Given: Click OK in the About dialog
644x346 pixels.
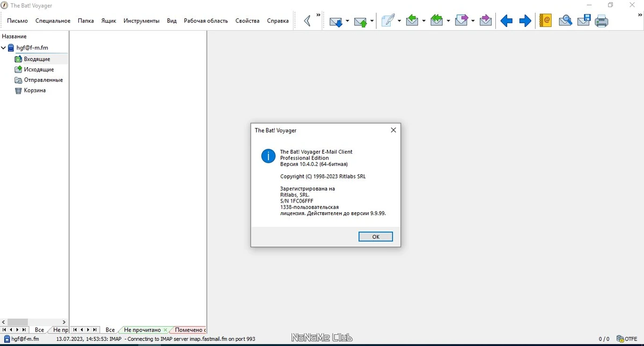Looking at the screenshot, I should (x=376, y=236).
